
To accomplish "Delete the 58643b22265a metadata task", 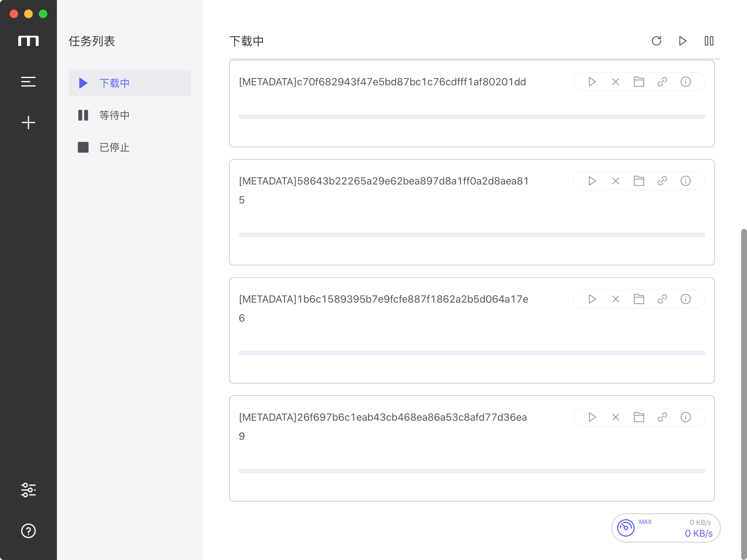I will (616, 181).
